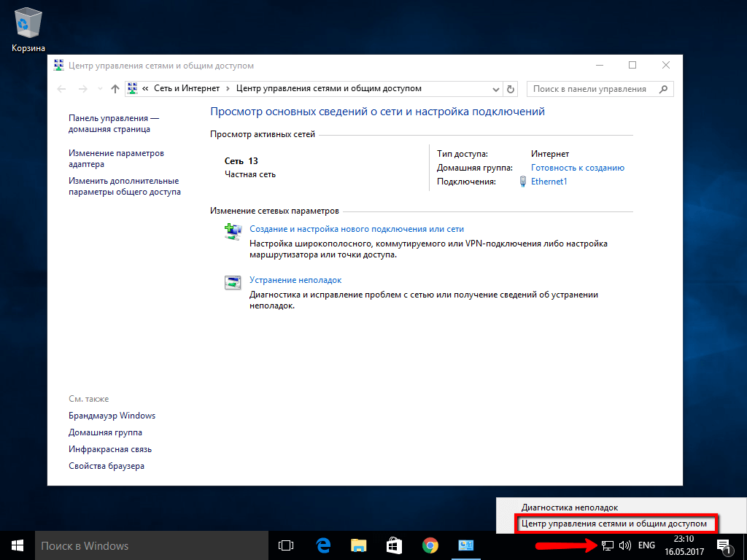Expand the arrow after Сеть и Интернет
This screenshot has height=560, width=747.
point(228,89)
